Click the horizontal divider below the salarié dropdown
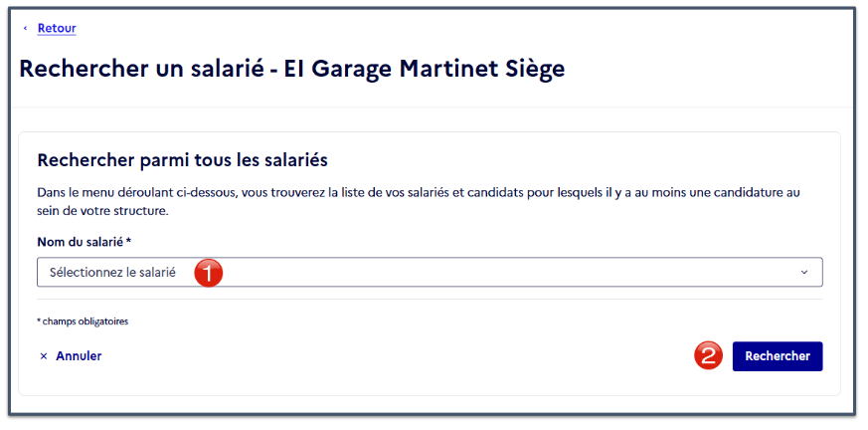 tap(430, 300)
